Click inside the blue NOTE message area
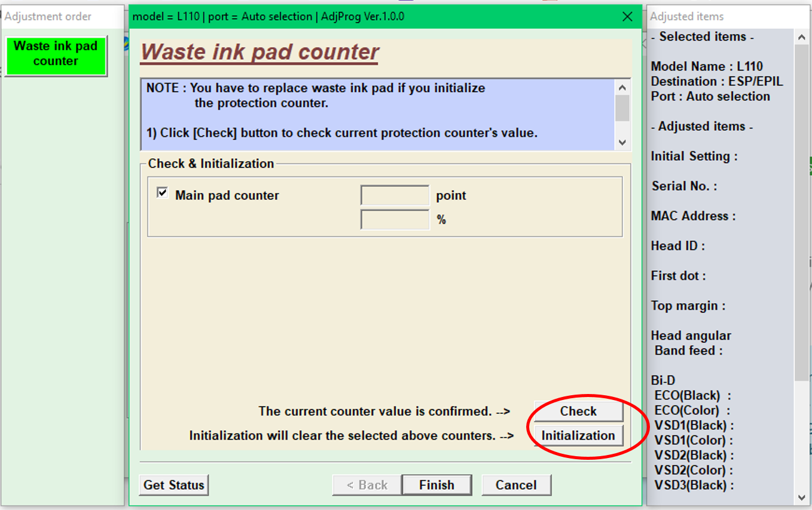This screenshot has width=812, height=510. 371,114
